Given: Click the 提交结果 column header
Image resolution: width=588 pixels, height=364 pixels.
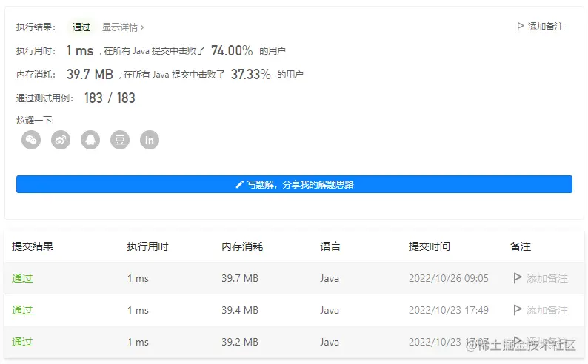Looking at the screenshot, I should point(33,246).
